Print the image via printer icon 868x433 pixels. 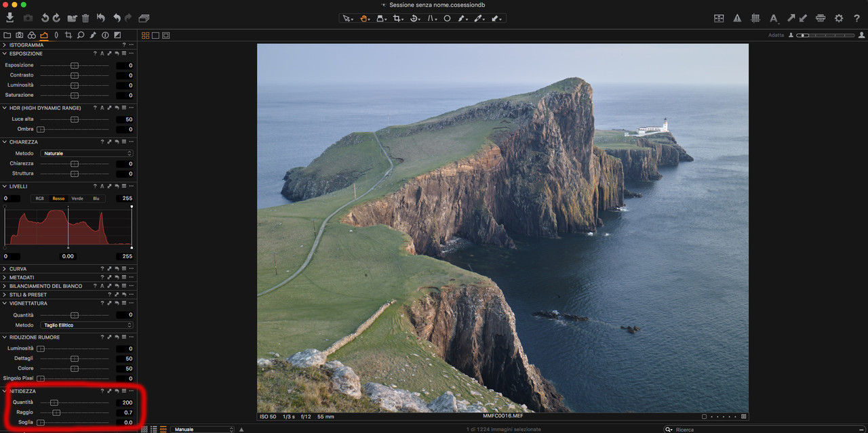pos(821,18)
